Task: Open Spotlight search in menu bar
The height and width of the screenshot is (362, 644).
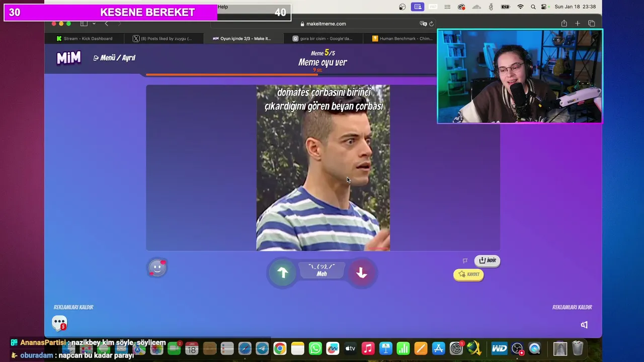Action: tap(533, 7)
